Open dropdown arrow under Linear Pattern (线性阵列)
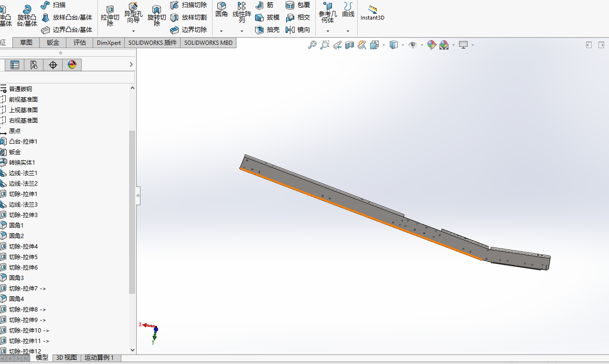Screen dimensions: 609x364 point(242,31)
